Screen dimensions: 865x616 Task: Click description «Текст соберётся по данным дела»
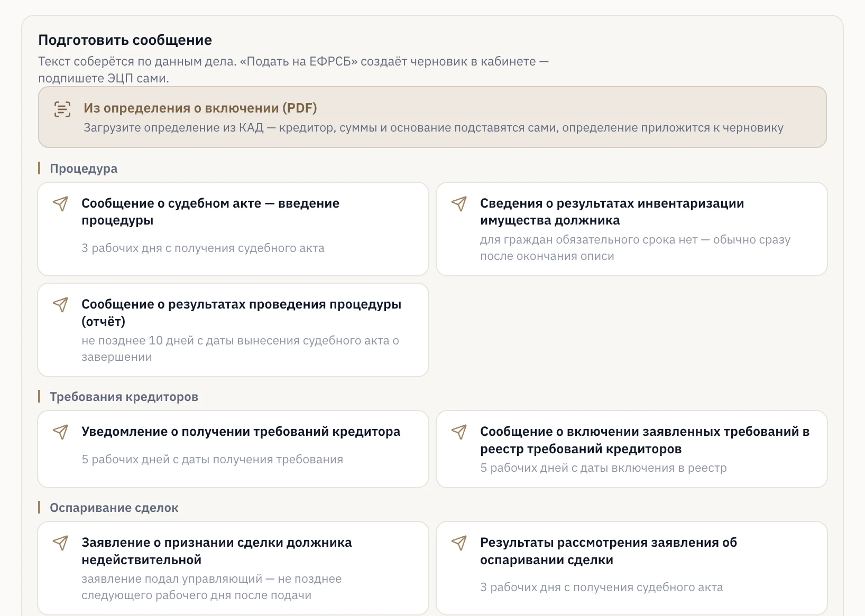pyautogui.click(x=137, y=61)
